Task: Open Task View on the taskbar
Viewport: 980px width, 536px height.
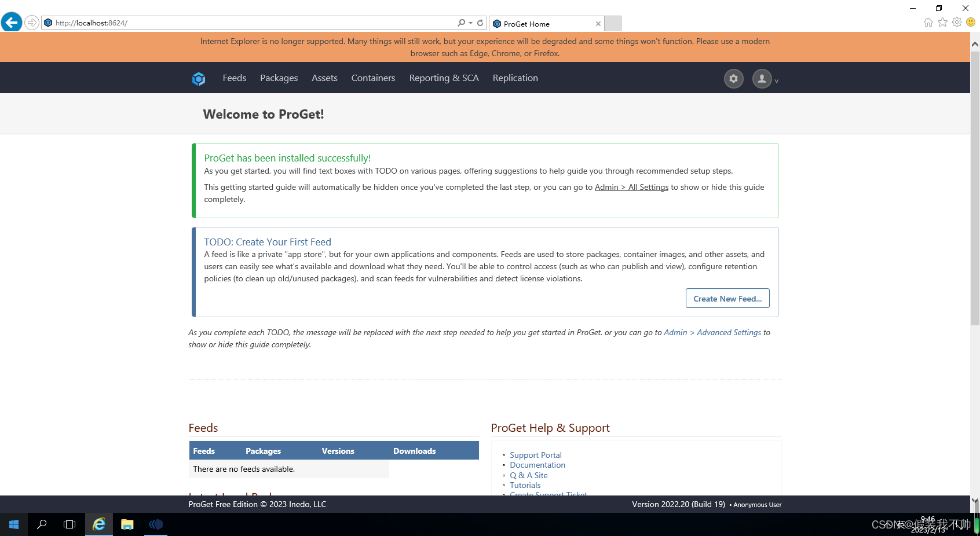Action: pos(70,524)
